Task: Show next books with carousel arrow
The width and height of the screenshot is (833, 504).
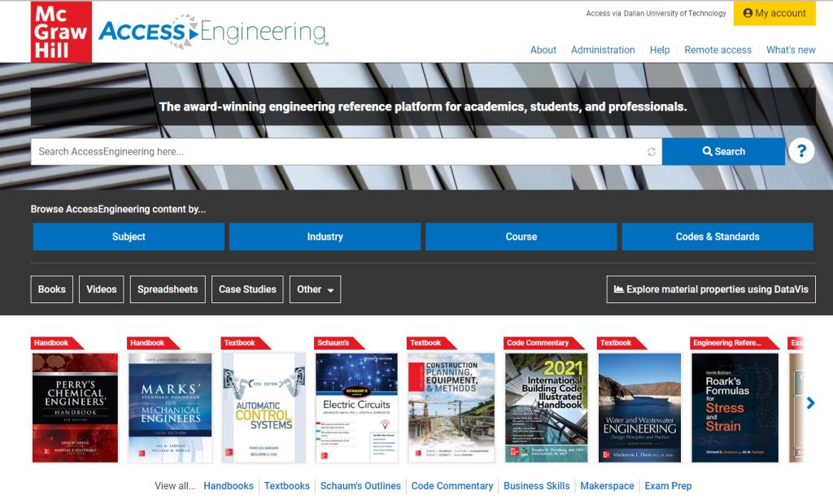Action: click(x=810, y=403)
